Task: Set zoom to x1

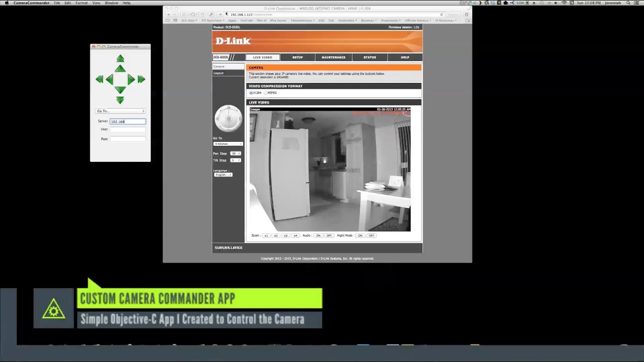Action: pyautogui.click(x=266, y=235)
